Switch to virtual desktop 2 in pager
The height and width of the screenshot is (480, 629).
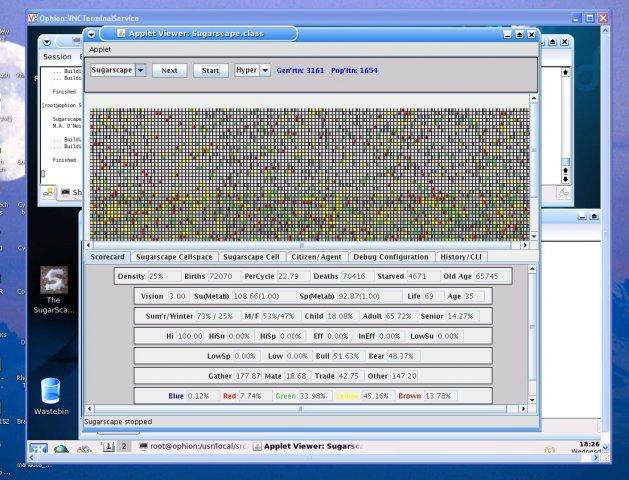[124, 446]
